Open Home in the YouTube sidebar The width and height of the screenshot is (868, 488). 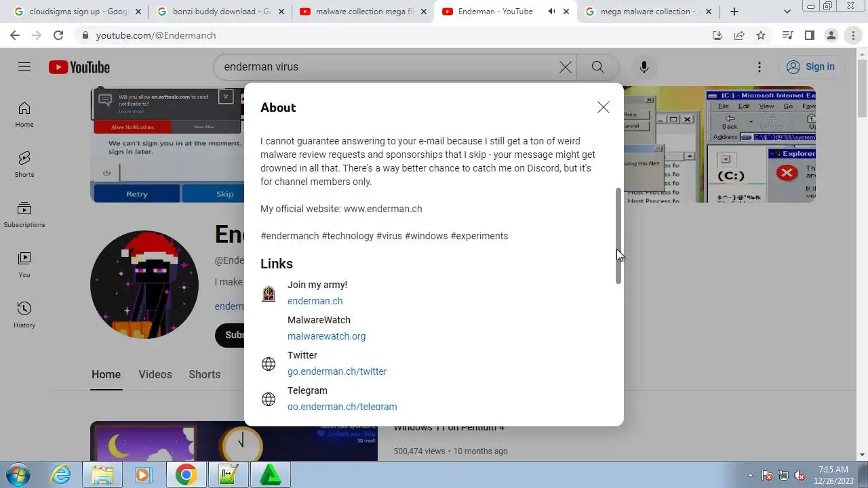click(24, 115)
